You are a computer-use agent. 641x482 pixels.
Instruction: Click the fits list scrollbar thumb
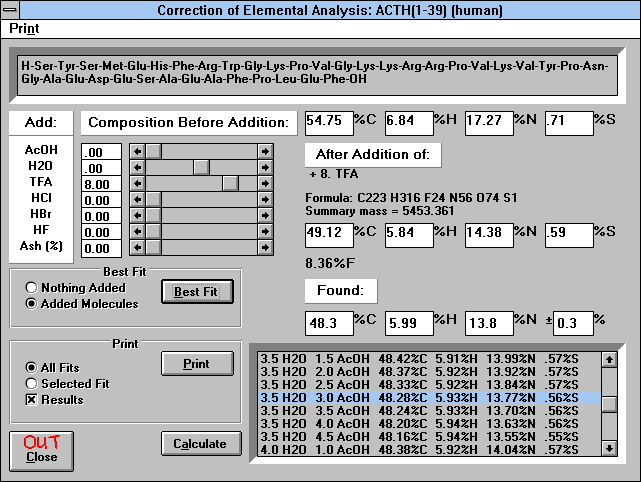point(609,404)
